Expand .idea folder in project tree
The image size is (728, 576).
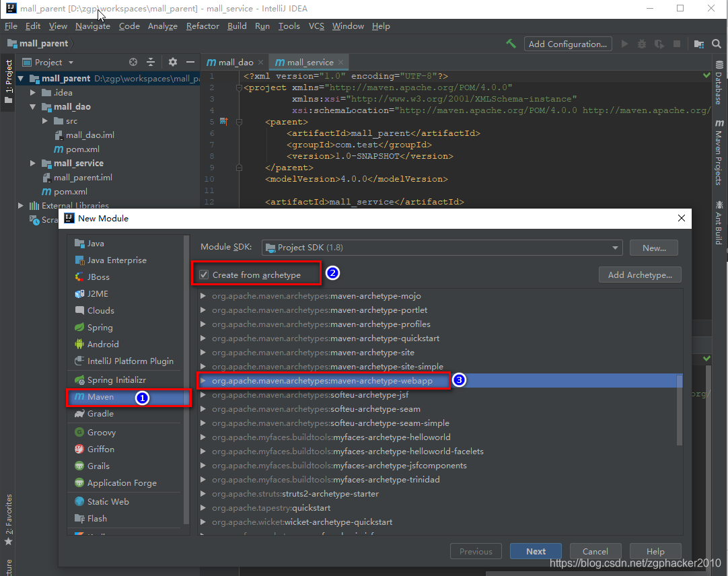tap(32, 92)
